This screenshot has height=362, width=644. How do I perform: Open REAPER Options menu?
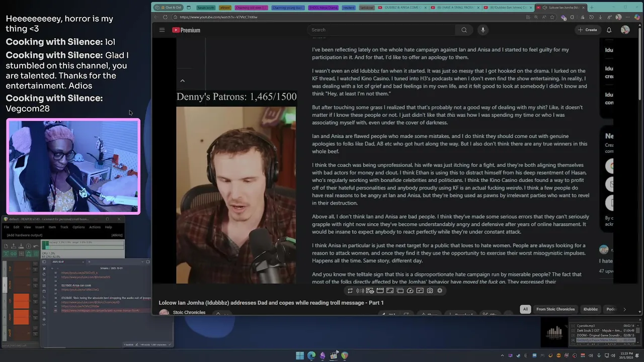point(78,227)
